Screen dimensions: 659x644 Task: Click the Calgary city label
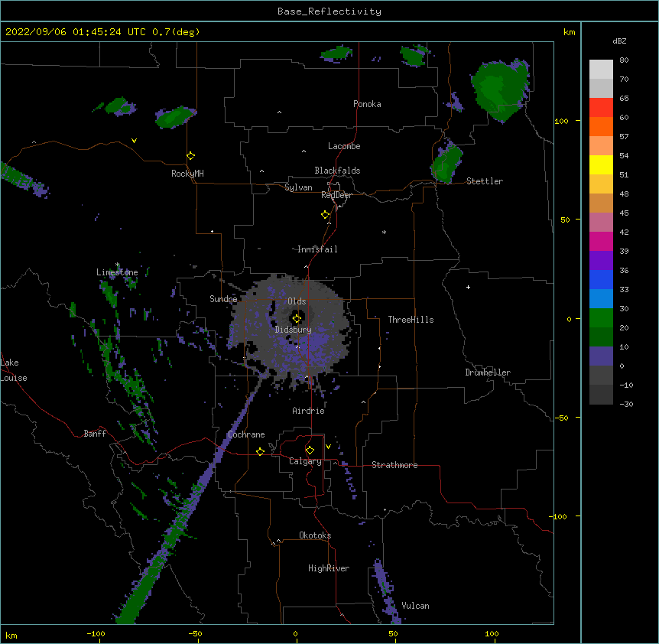click(x=306, y=461)
